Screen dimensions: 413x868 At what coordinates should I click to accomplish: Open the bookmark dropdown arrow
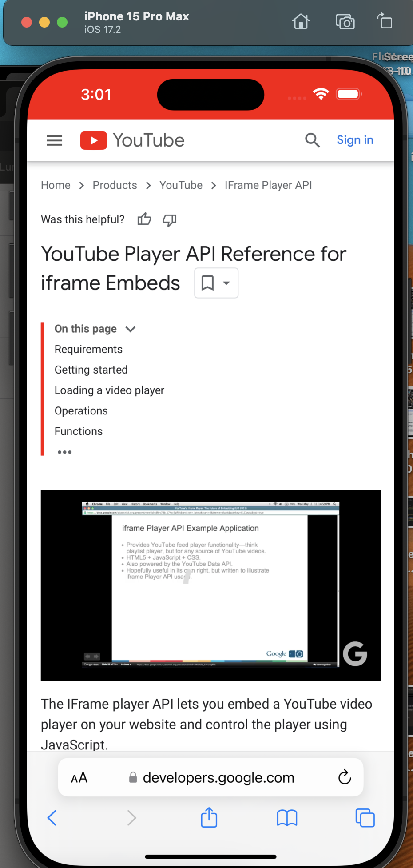click(x=226, y=283)
